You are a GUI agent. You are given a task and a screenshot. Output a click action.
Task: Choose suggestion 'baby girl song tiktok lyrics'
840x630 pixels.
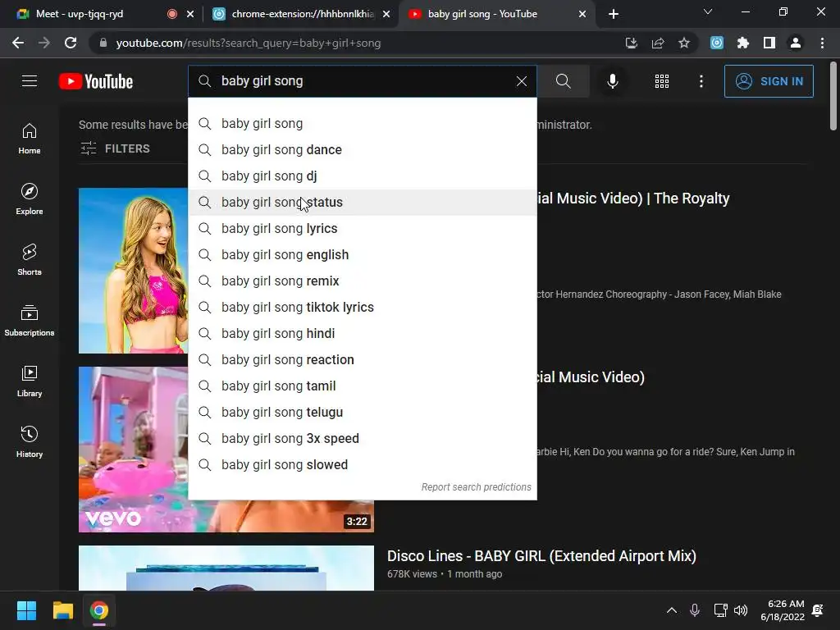pos(363,307)
